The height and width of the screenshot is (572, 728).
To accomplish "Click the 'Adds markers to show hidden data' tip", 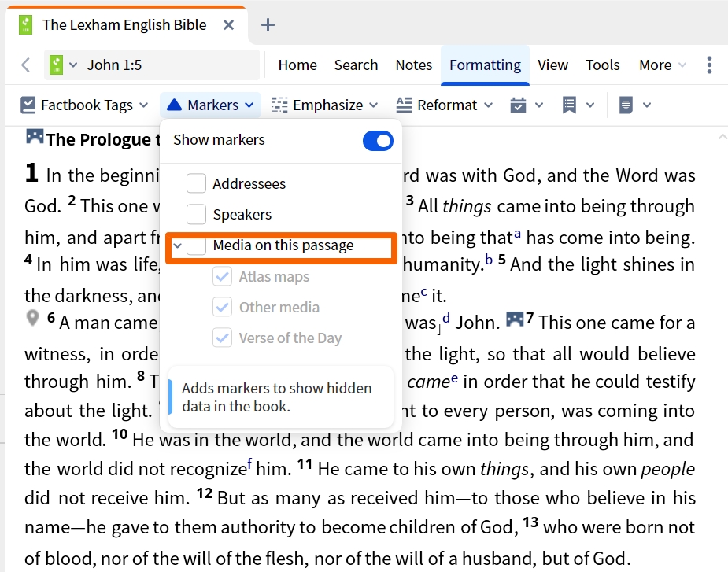I will pyautogui.click(x=281, y=397).
